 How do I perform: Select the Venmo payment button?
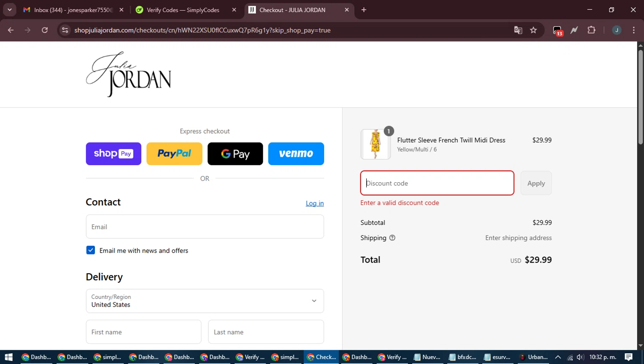coord(296,154)
